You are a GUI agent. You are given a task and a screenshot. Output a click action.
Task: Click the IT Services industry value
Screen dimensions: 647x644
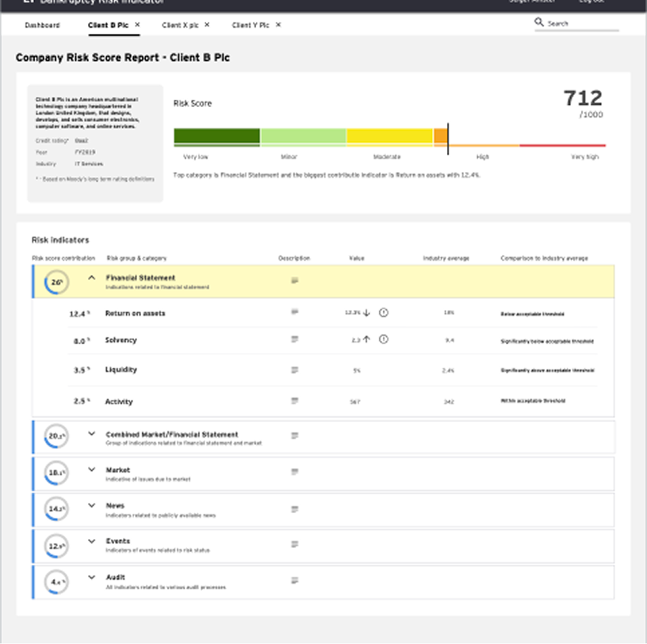click(89, 164)
